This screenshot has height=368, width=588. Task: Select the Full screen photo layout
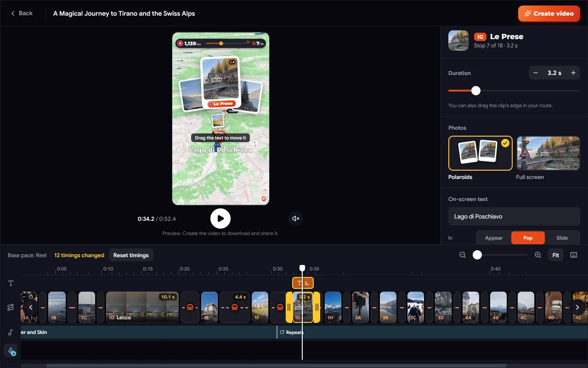(x=548, y=153)
